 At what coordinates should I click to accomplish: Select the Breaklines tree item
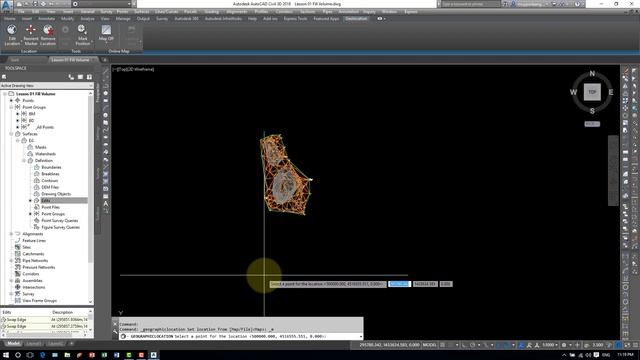[x=50, y=174]
